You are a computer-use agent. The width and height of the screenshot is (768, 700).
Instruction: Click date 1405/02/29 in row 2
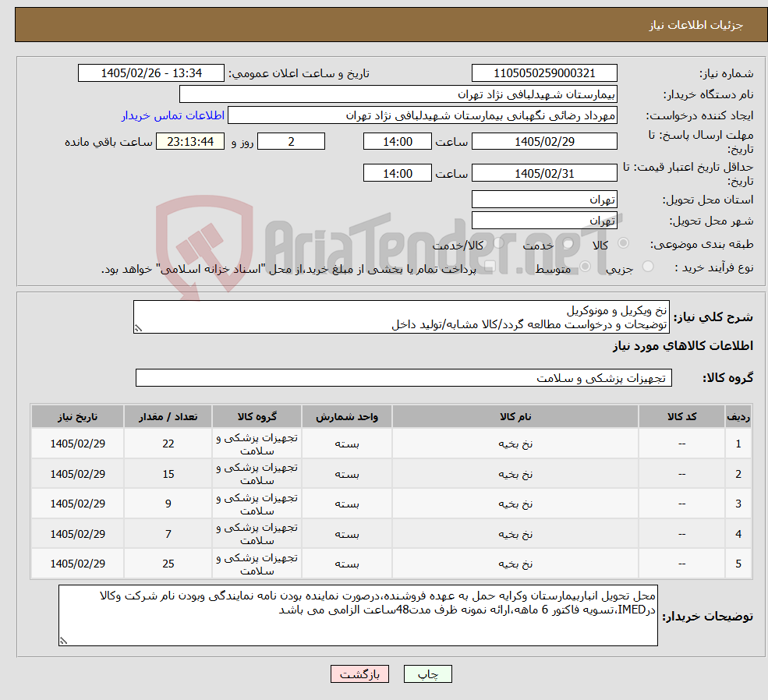[x=77, y=475]
